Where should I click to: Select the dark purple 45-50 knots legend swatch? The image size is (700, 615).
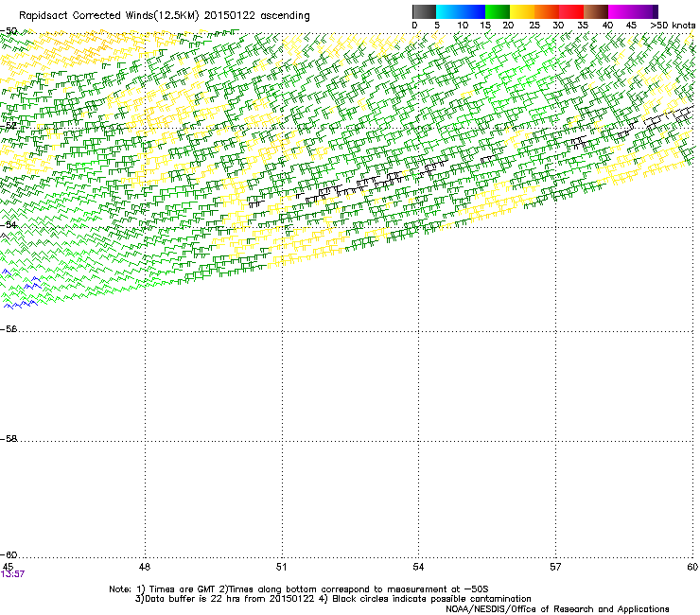645,11
